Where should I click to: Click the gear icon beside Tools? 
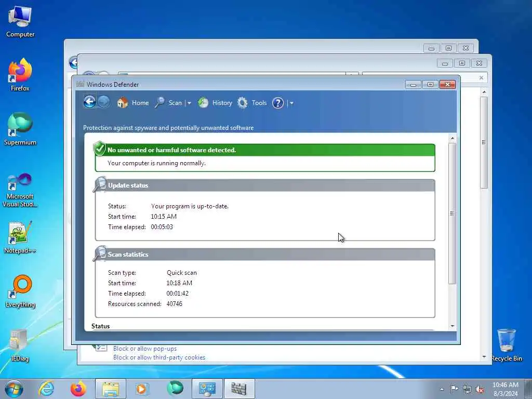coord(242,103)
